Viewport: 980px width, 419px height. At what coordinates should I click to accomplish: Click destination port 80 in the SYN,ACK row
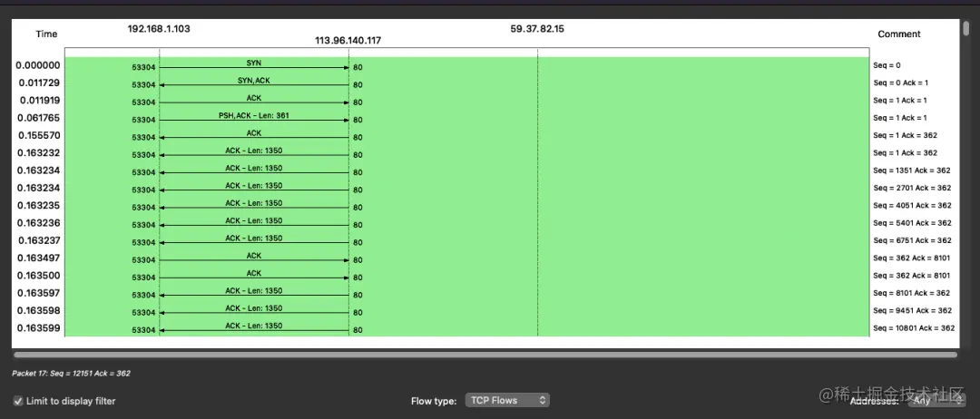click(358, 85)
